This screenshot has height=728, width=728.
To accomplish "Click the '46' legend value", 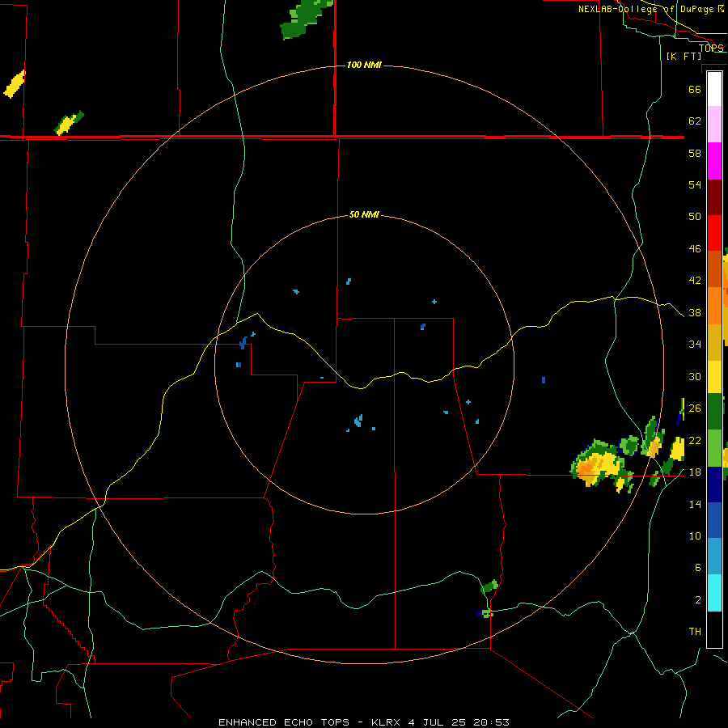I will [x=695, y=249].
